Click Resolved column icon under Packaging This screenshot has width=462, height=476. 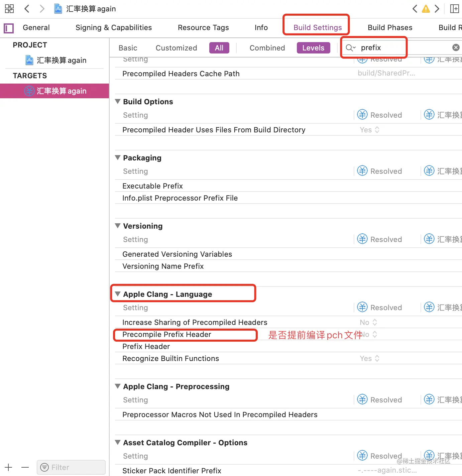362,171
